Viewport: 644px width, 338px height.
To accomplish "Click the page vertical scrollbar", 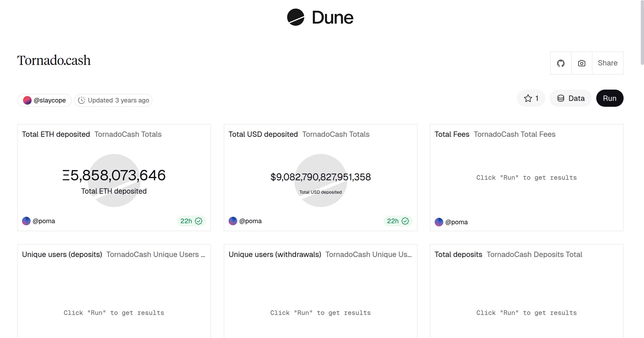I will [642, 32].
